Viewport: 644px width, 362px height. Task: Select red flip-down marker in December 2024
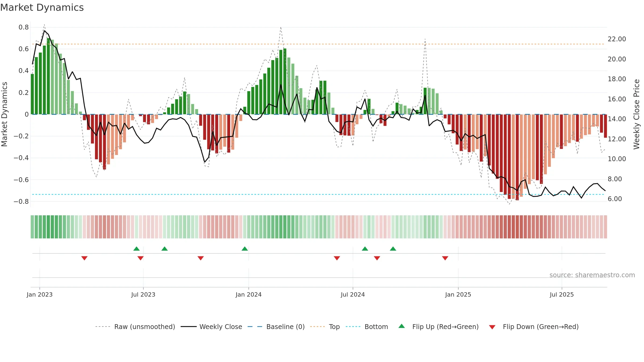[445, 258]
